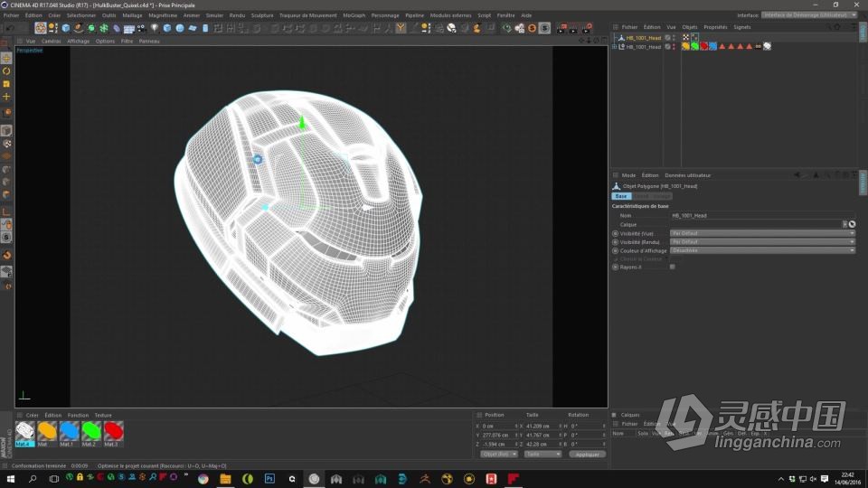The image size is (868, 488).
Task: Toggle the Rayons-X checkbox
Action: click(673, 267)
